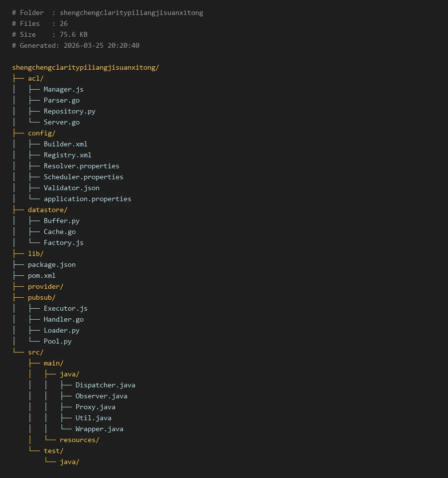448x478 pixels.
Task: Expand the provider/ folder
Action: click(45, 287)
